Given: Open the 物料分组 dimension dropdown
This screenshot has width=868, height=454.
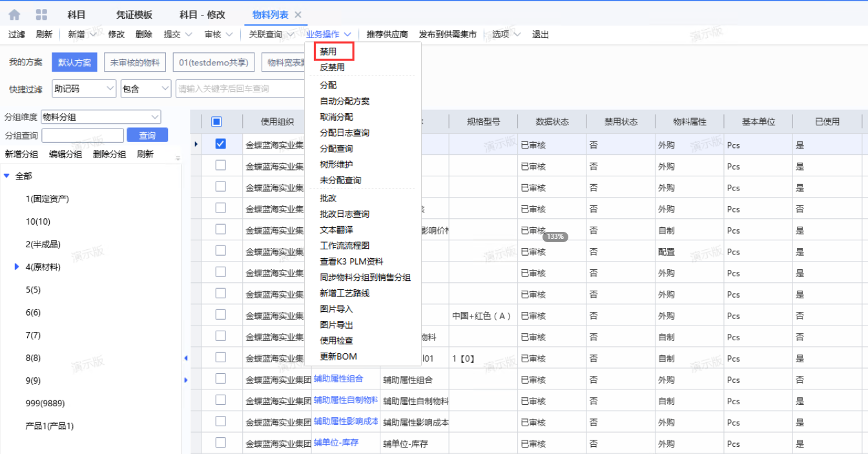Looking at the screenshot, I should [x=101, y=117].
